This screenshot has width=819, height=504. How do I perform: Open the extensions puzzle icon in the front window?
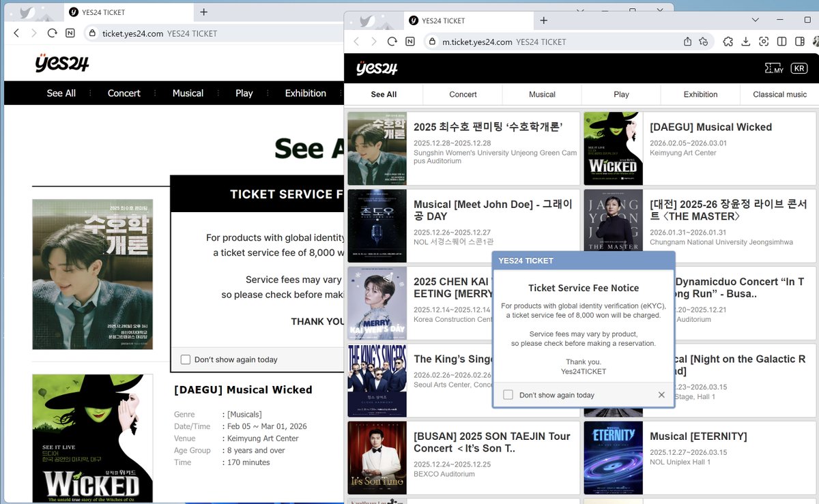click(x=728, y=42)
